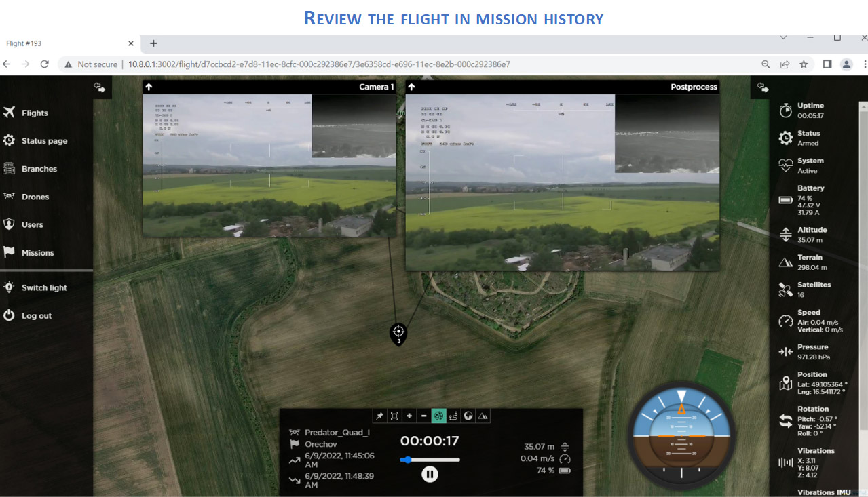Click Log out in the sidebar
The height and width of the screenshot is (497, 868).
click(x=36, y=316)
